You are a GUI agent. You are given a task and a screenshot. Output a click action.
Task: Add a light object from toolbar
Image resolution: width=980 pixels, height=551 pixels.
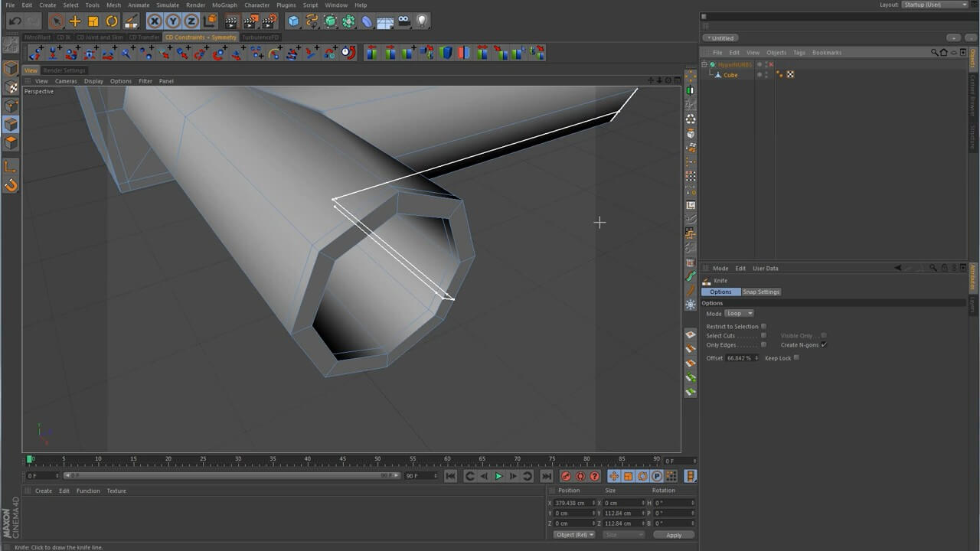pyautogui.click(x=422, y=21)
